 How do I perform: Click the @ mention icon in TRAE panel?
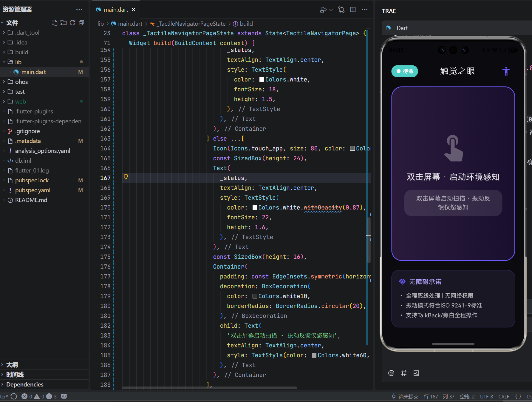click(391, 373)
